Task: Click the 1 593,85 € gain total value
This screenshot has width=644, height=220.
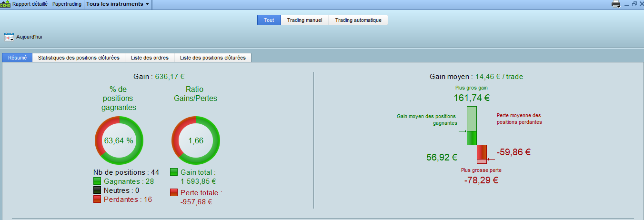Action: (x=198, y=181)
